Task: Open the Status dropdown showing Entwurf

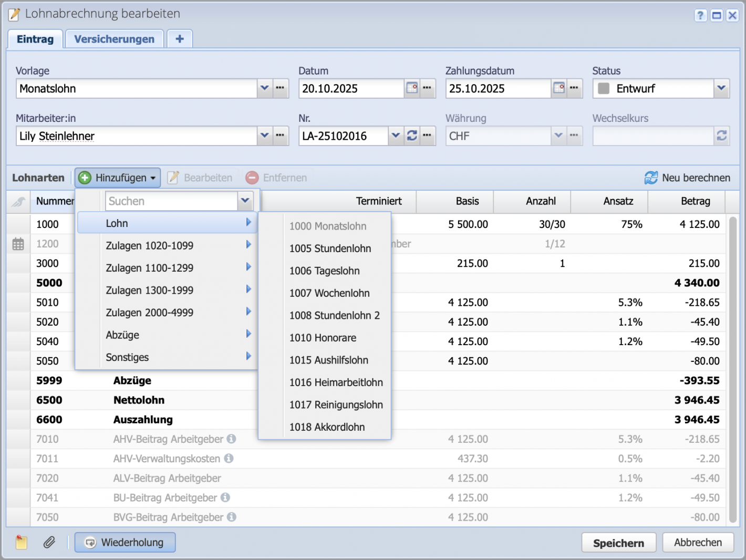Action: pyautogui.click(x=722, y=88)
